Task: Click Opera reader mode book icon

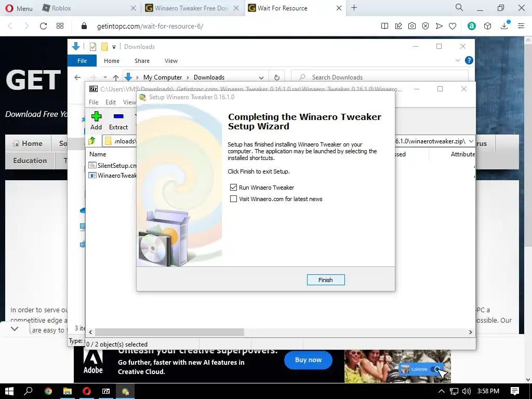Action: pyautogui.click(x=385, y=26)
